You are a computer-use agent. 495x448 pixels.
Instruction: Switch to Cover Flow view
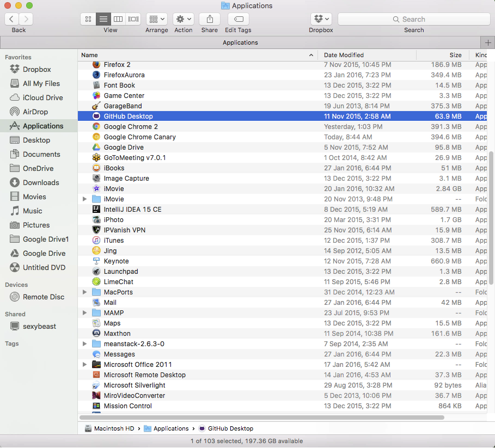[133, 19]
